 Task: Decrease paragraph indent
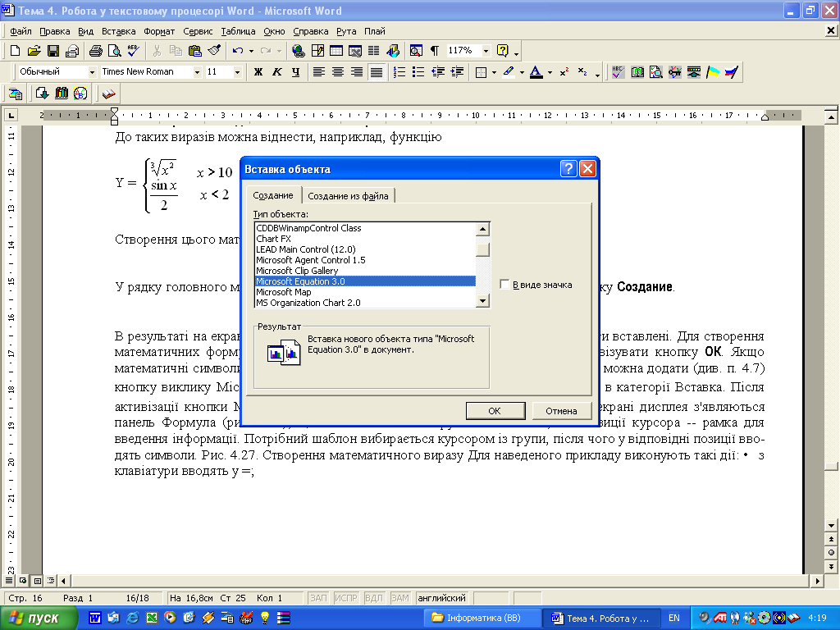click(438, 72)
